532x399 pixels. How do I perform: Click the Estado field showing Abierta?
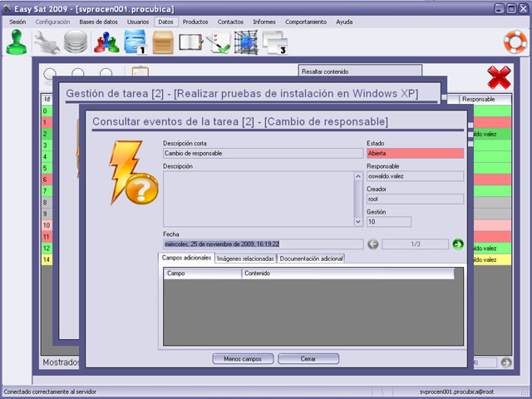416,153
